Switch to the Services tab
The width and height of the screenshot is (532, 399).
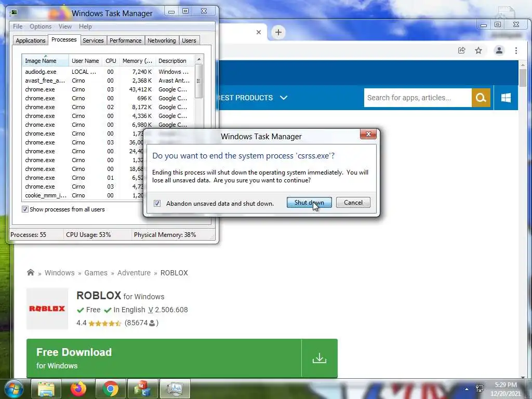pos(93,41)
